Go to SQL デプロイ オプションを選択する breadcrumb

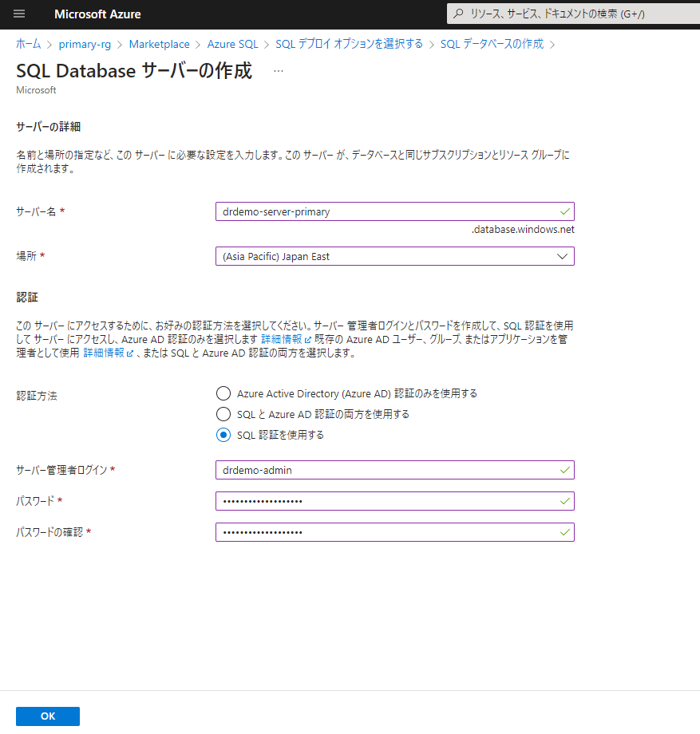click(x=350, y=44)
